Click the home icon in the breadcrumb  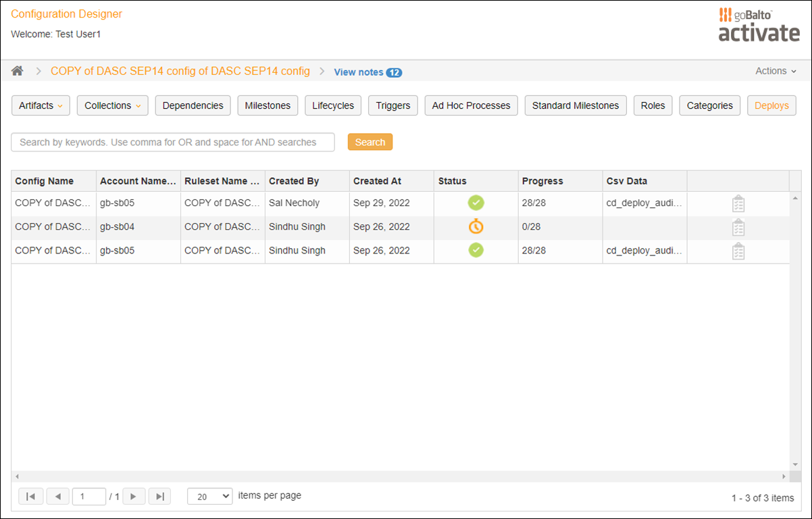(x=17, y=70)
